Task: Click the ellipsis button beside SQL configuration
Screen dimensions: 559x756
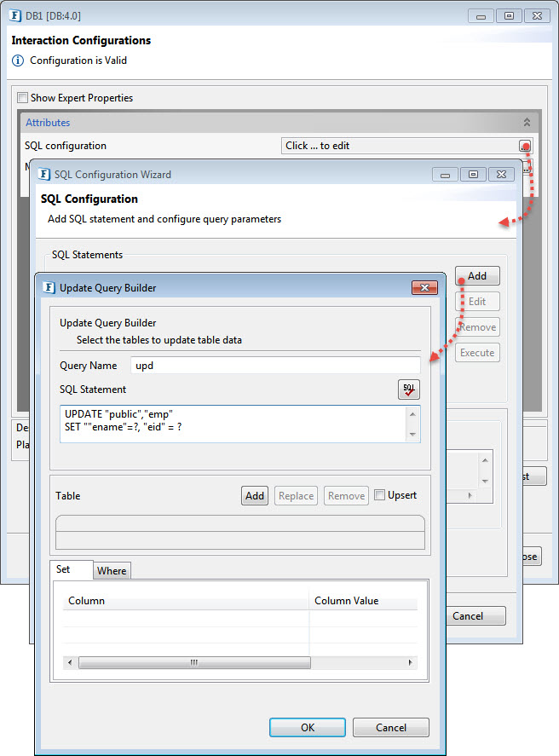Action: 526,146
